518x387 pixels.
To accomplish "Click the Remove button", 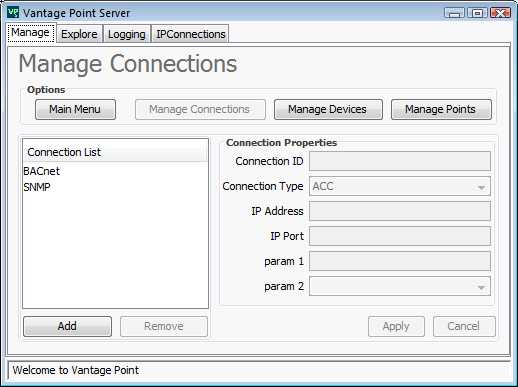I will [164, 326].
